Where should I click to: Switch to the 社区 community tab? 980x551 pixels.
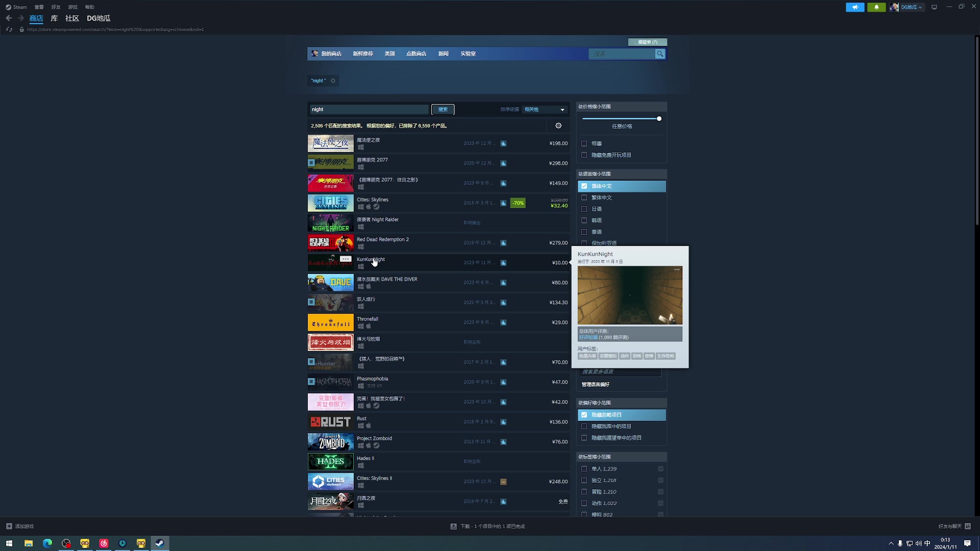72,18
